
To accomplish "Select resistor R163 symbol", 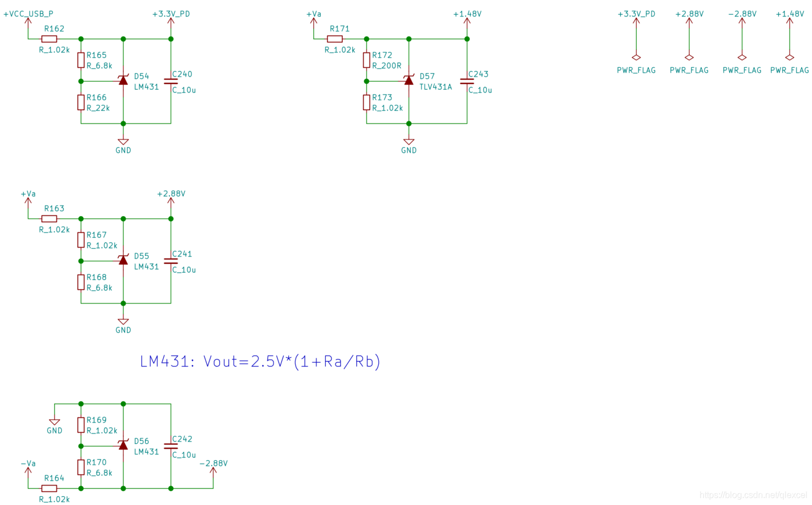I will (x=49, y=219).
